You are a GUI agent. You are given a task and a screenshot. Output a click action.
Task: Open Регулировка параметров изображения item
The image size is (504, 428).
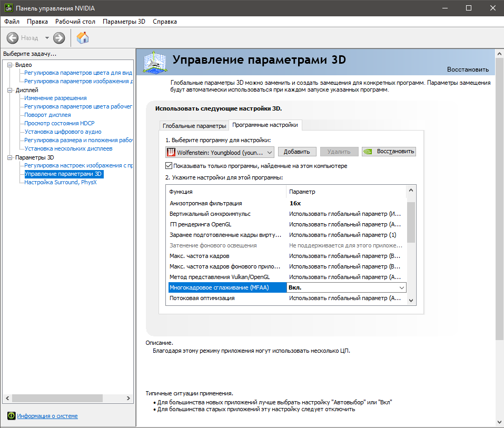coord(78,81)
